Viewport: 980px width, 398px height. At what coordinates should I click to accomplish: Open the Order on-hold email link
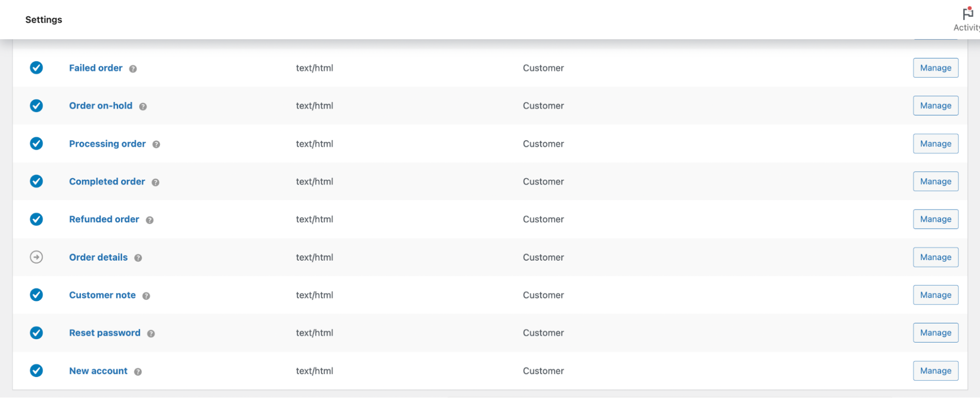point(101,106)
